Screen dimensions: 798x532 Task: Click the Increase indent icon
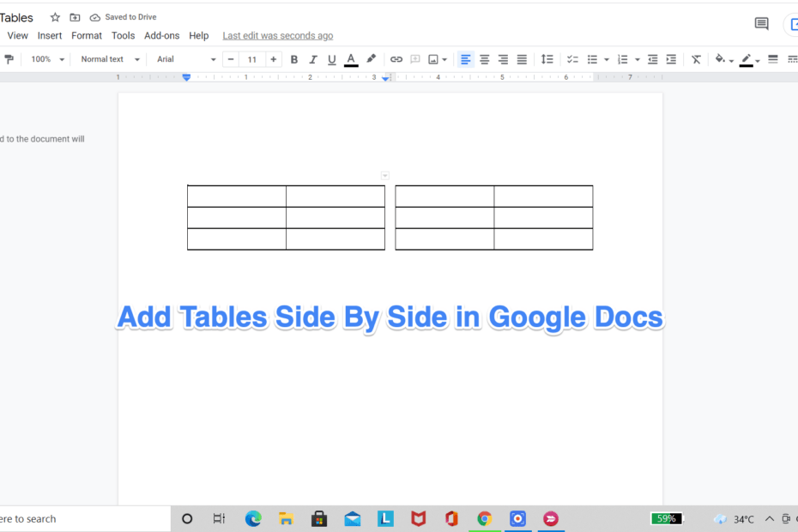[x=671, y=59]
